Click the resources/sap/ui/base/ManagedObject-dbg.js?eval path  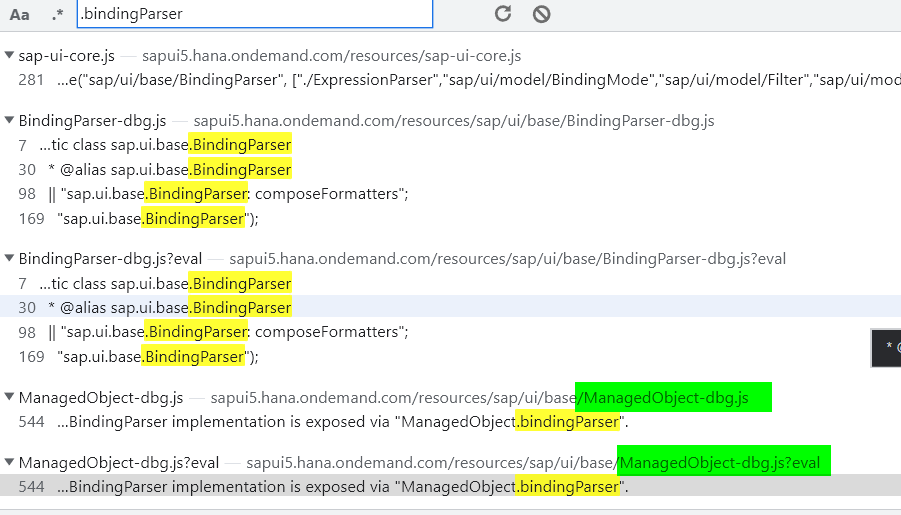[x=533, y=463]
